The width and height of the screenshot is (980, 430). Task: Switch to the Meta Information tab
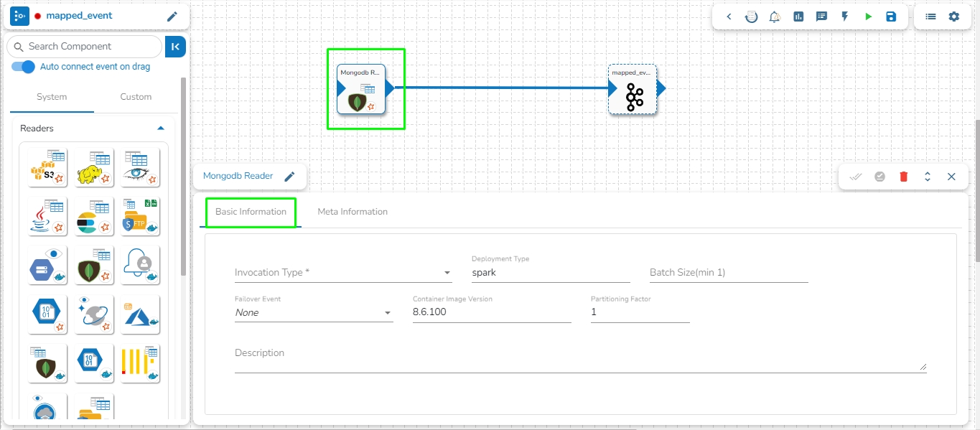(353, 212)
